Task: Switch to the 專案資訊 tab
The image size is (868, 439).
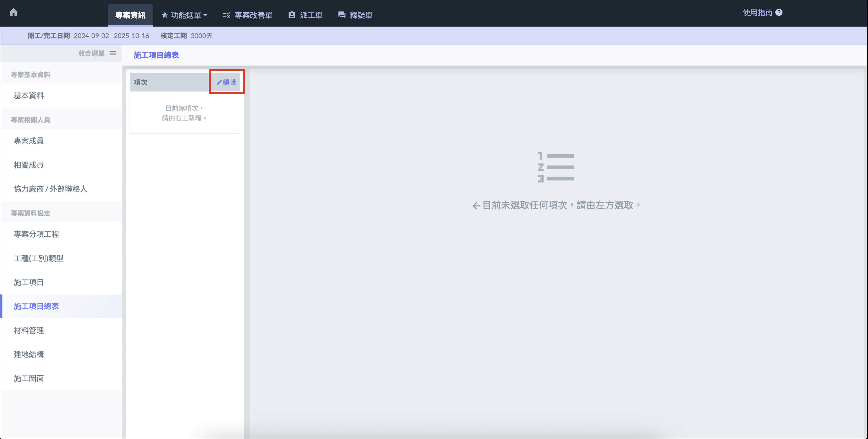Action: [x=130, y=15]
